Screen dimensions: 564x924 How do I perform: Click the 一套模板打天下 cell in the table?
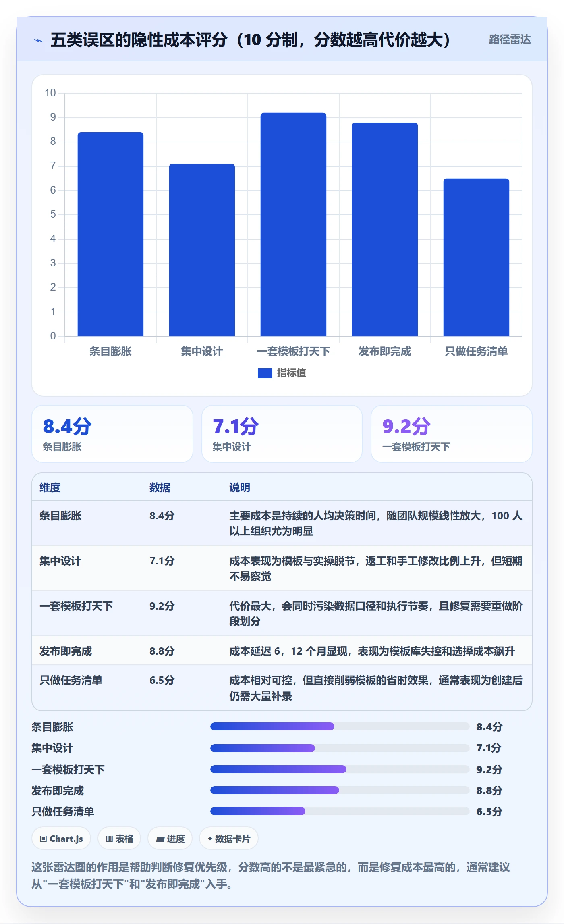coord(76,606)
